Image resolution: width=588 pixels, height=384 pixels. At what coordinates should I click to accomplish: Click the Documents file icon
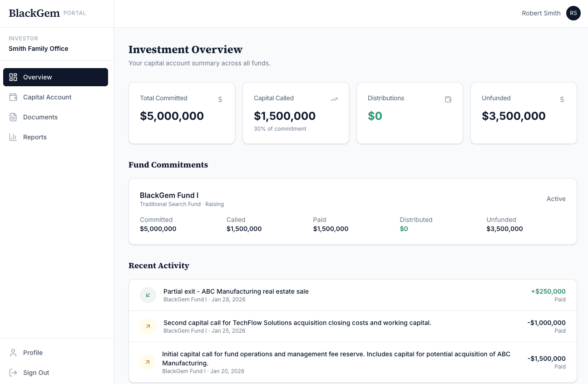point(13,117)
